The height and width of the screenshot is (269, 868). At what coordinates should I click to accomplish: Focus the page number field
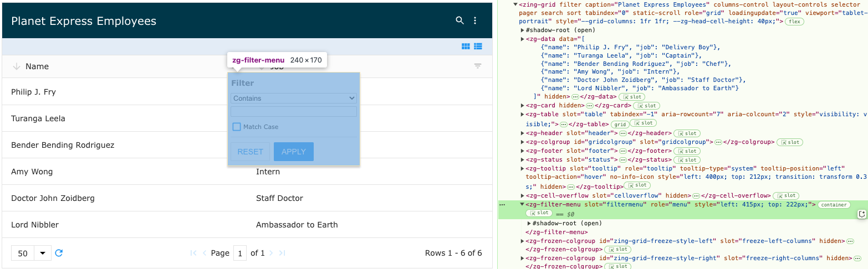click(240, 253)
